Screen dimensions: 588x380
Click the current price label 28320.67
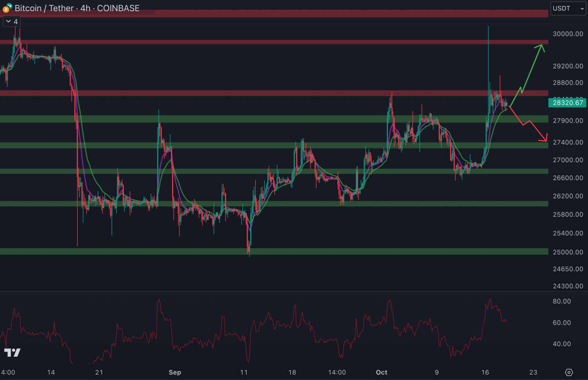point(567,103)
